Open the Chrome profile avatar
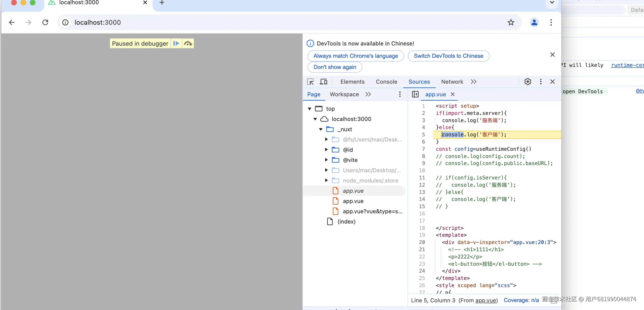The width and height of the screenshot is (644, 310). click(x=534, y=22)
